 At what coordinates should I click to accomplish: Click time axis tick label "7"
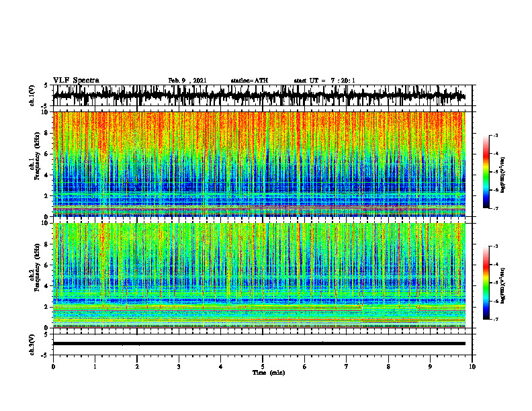click(x=347, y=367)
